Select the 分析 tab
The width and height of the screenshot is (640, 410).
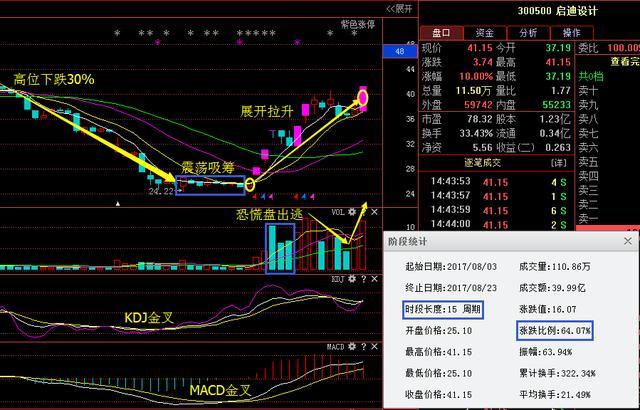pyautogui.click(x=527, y=32)
